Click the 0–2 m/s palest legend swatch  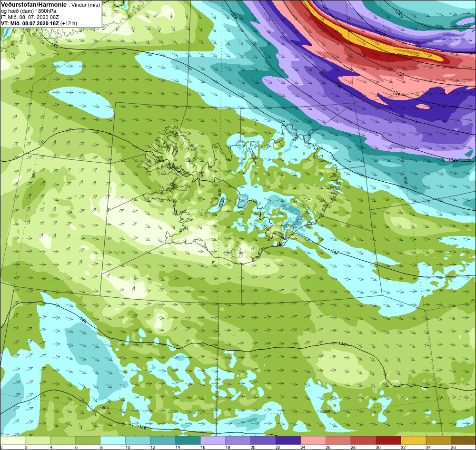coord(13,440)
